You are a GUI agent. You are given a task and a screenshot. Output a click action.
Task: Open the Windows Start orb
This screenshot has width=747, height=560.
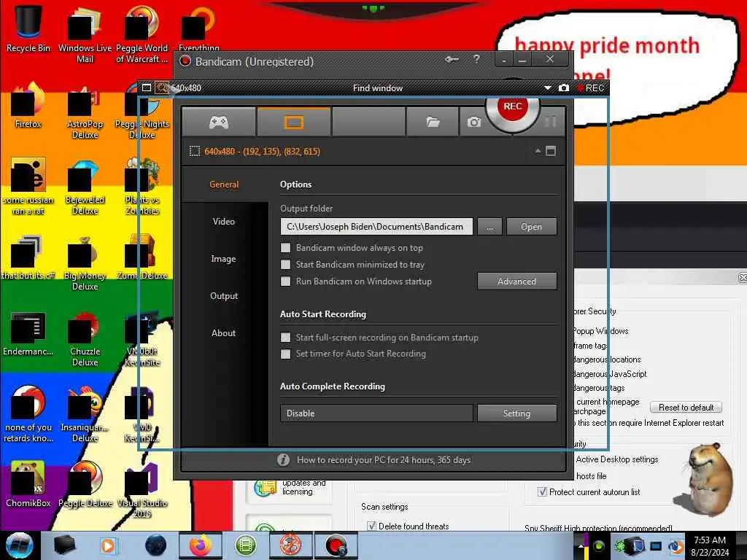click(x=20, y=545)
